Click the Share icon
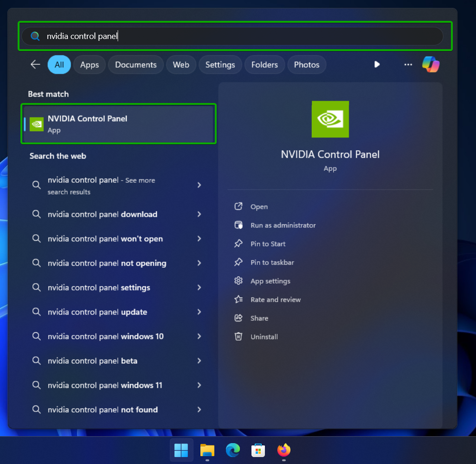 [238, 318]
